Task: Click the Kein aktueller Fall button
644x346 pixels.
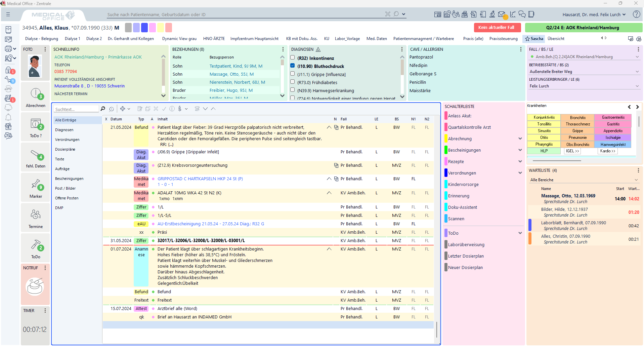Action: (x=497, y=28)
